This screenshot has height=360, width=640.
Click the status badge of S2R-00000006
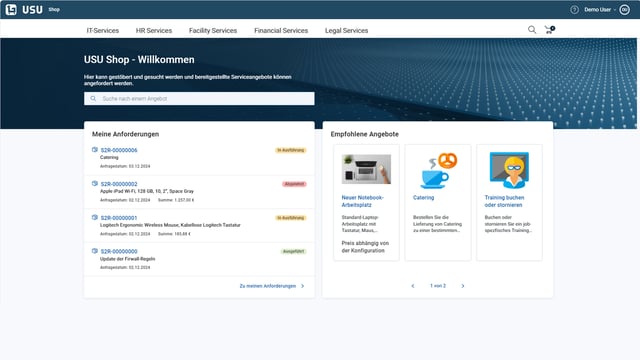pyautogui.click(x=291, y=150)
